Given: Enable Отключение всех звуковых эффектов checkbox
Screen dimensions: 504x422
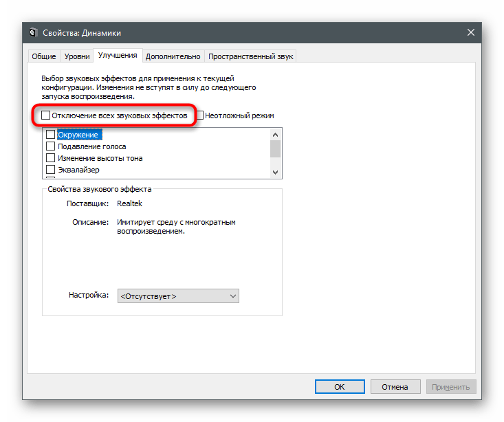Looking at the screenshot, I should 45,115.
